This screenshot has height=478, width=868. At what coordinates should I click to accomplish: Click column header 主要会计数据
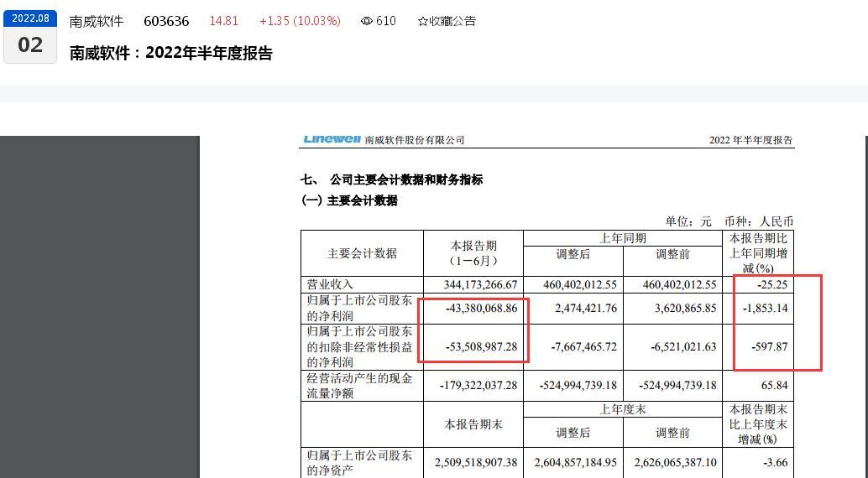pyautogui.click(x=362, y=253)
